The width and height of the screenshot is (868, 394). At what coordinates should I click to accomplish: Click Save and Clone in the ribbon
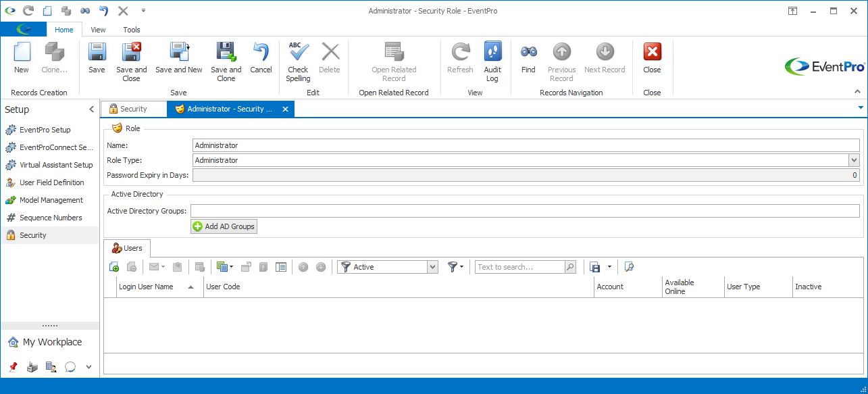point(226,62)
